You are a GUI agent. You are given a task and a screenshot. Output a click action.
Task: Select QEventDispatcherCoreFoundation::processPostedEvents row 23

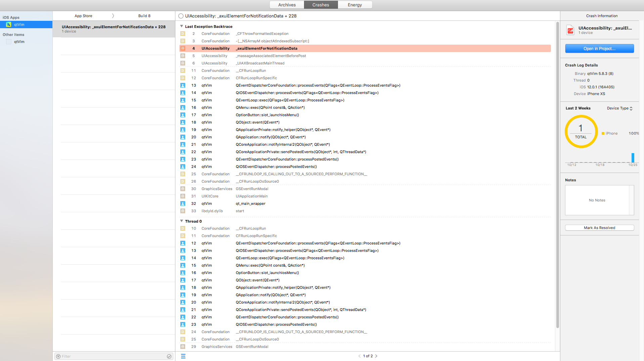[365, 159]
